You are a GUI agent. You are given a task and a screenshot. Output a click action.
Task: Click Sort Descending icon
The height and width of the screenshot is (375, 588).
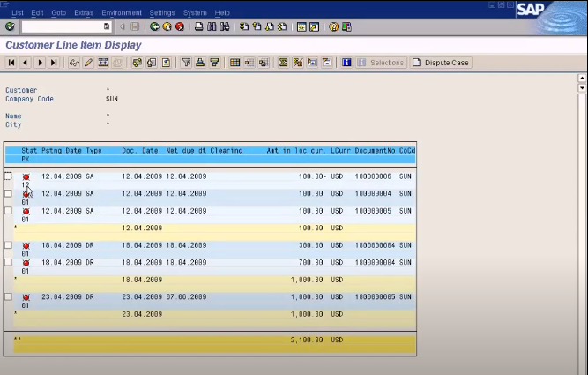(214, 63)
